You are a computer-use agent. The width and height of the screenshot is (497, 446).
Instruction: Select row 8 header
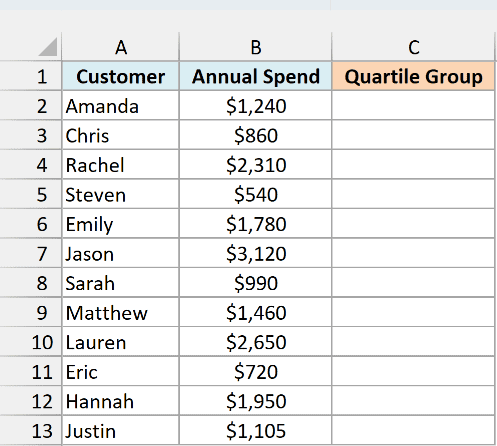click(x=31, y=282)
